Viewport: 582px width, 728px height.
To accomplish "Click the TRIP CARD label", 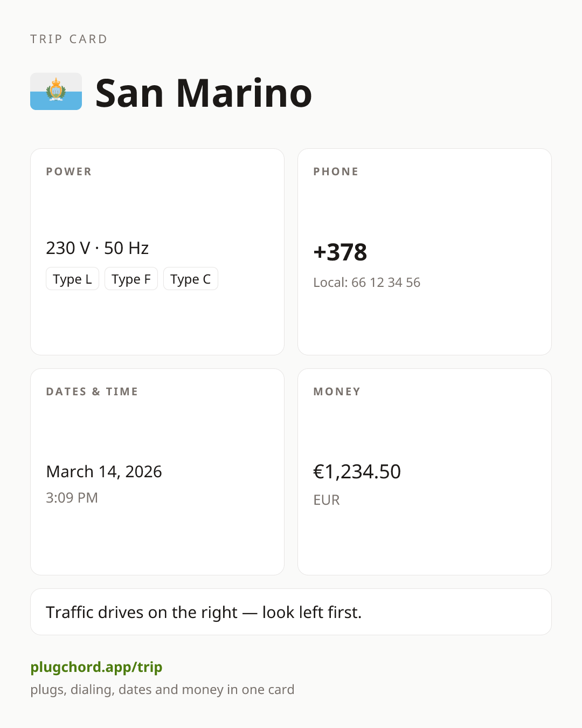I will (69, 39).
